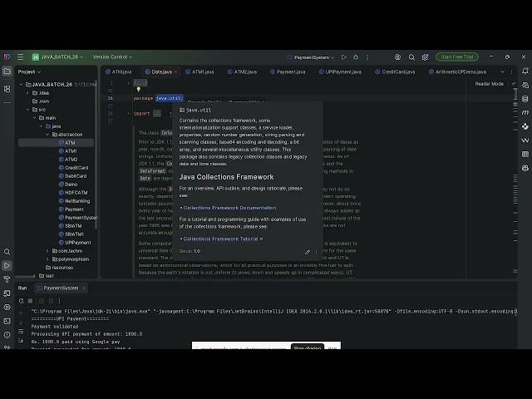This screenshot has height=399, width=532.
Task: Run PaymentSystem with green play icon
Action: 343,57
